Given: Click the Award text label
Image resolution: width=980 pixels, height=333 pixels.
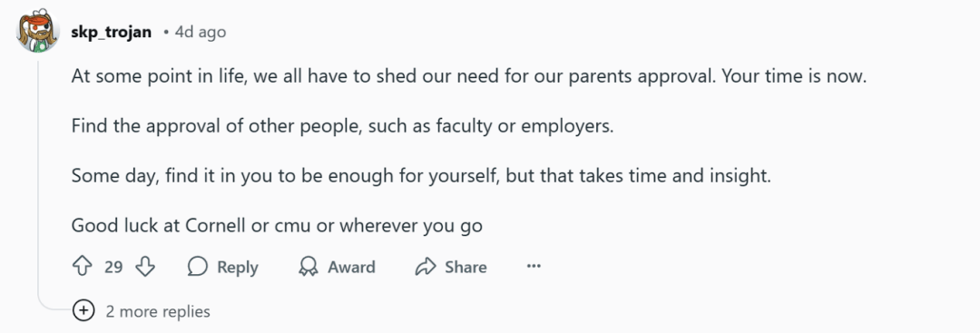Looking at the screenshot, I should pos(351,268).
